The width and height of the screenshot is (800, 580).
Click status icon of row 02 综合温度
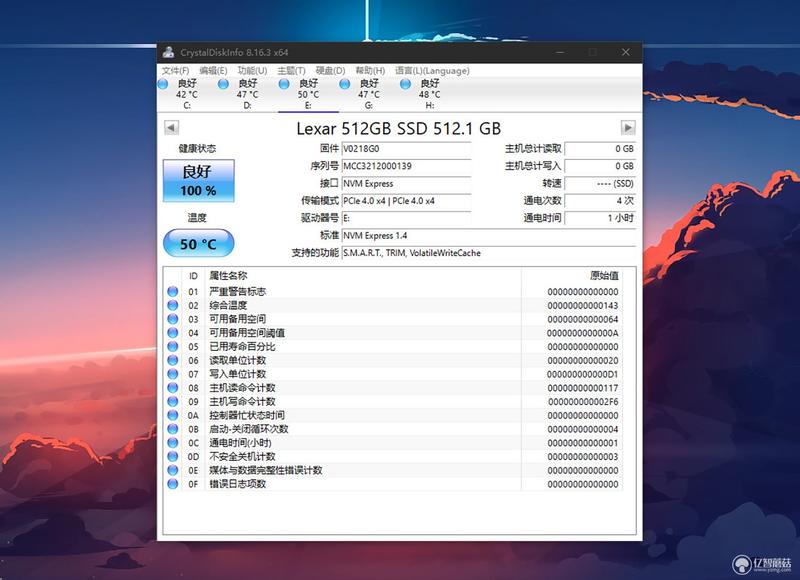[x=172, y=306]
